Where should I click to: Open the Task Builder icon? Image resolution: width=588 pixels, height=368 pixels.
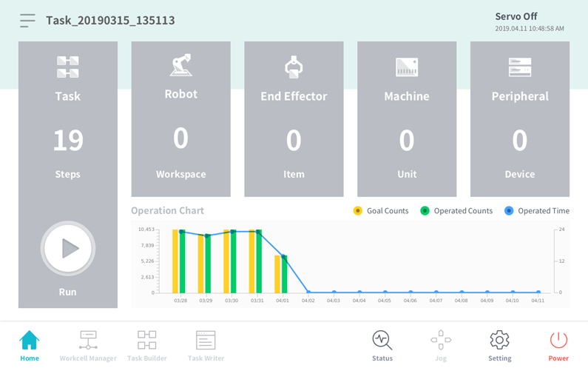tap(146, 345)
